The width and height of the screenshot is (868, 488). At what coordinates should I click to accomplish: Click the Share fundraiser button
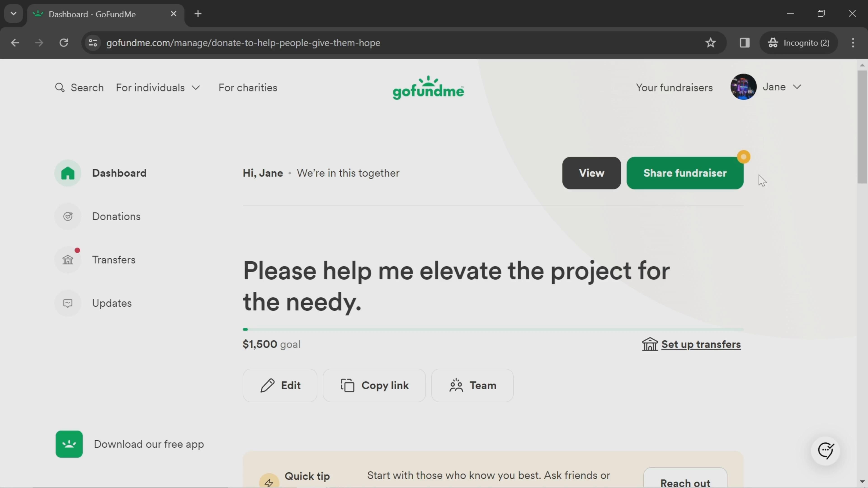[x=685, y=173]
